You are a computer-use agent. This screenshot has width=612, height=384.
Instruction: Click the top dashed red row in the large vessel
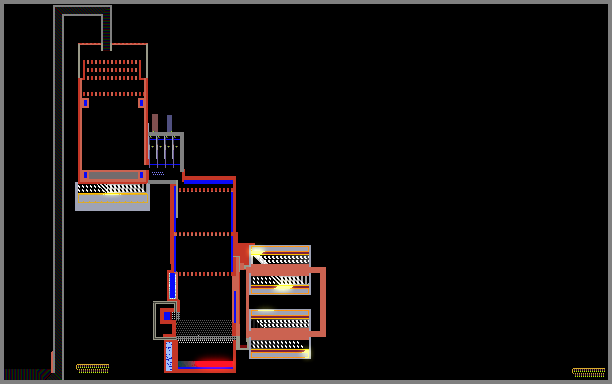tap(112, 62)
